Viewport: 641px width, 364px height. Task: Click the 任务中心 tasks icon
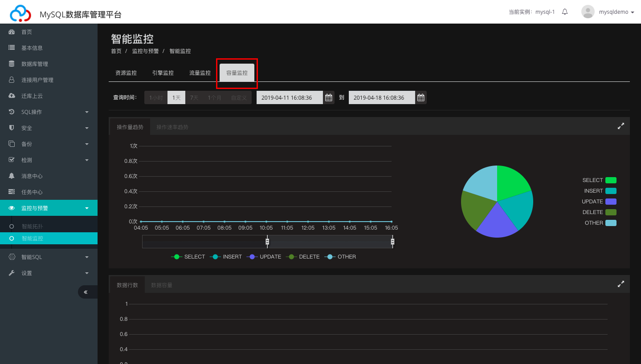click(x=12, y=192)
